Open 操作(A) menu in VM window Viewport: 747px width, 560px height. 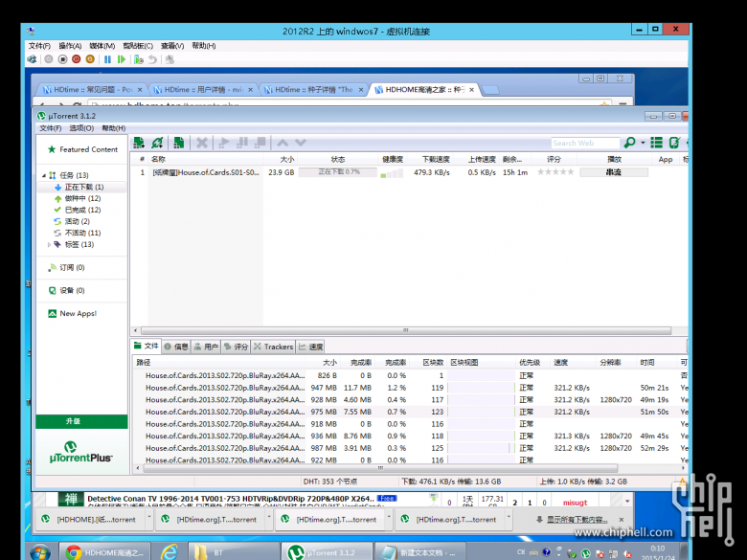coord(70,46)
